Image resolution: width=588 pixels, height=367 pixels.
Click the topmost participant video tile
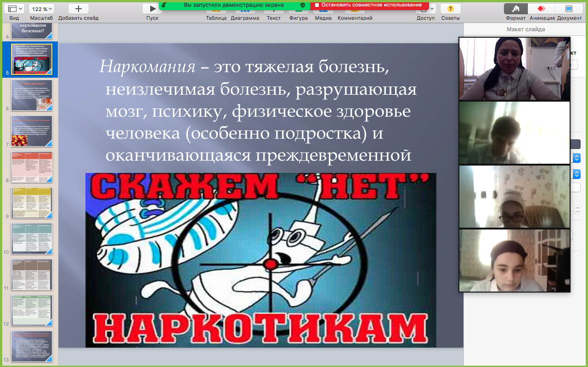[514, 69]
